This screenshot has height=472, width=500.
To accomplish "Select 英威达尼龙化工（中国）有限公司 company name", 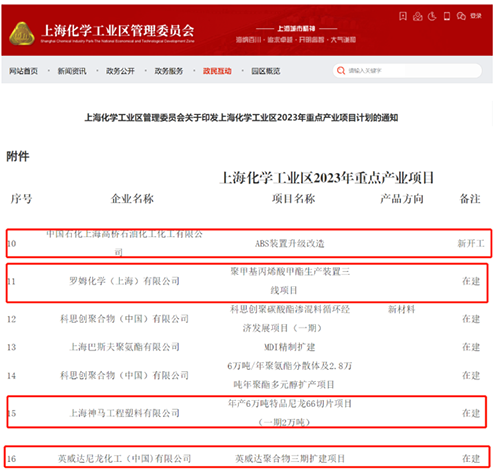I will coord(124,459).
